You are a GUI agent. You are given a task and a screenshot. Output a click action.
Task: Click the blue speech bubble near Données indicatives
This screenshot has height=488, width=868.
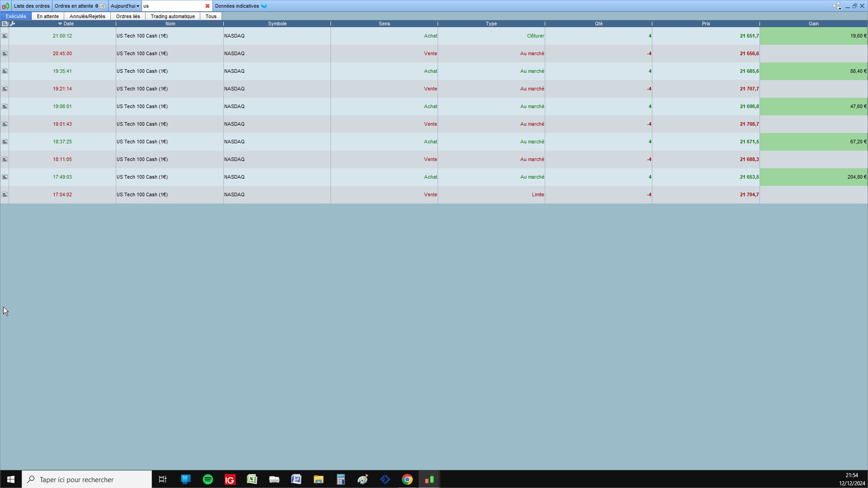click(x=264, y=6)
